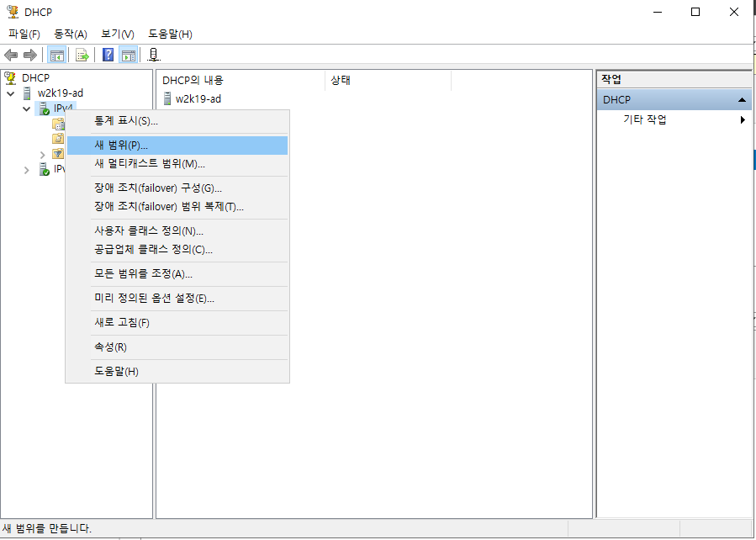Toggle the show/hide action pane icon
This screenshot has width=756, height=540.
tap(129, 55)
